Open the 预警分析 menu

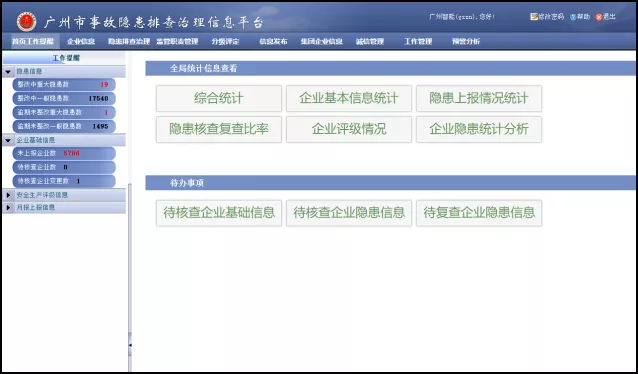pos(466,42)
